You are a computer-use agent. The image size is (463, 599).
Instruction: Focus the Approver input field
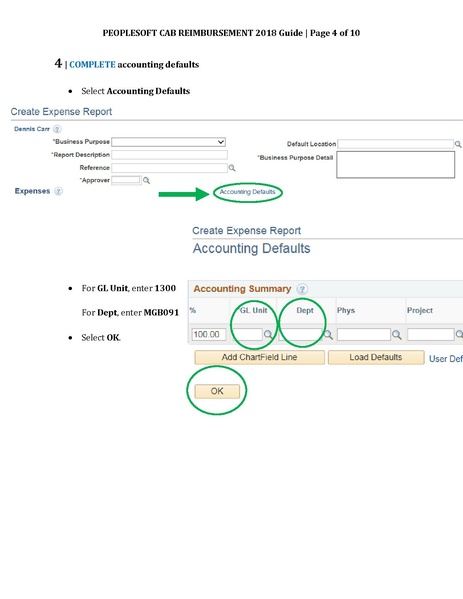126,180
